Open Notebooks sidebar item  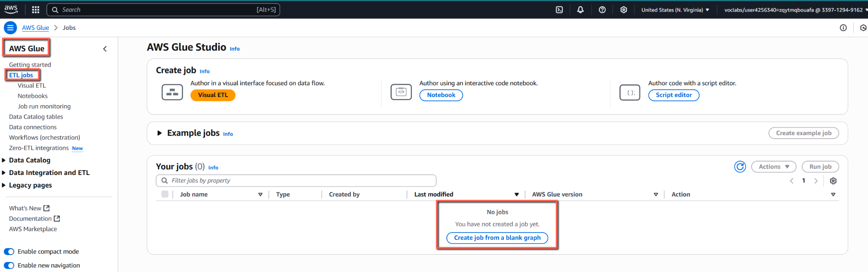32,96
